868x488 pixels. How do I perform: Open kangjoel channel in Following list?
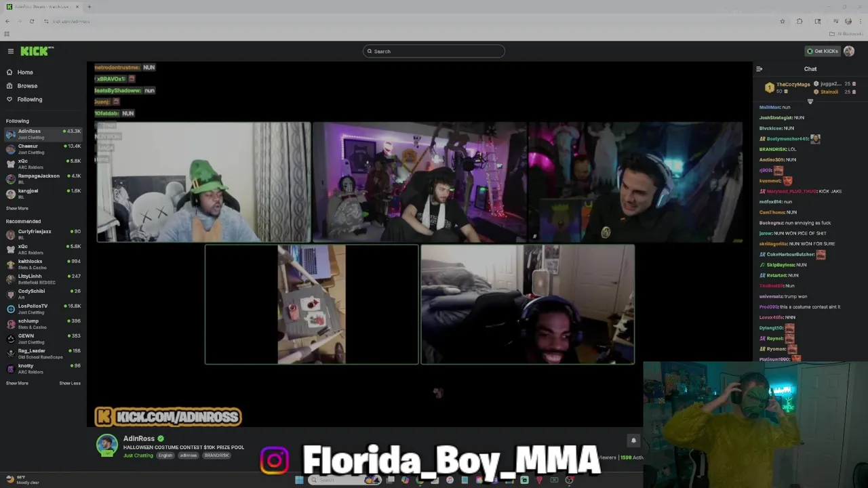(43, 194)
